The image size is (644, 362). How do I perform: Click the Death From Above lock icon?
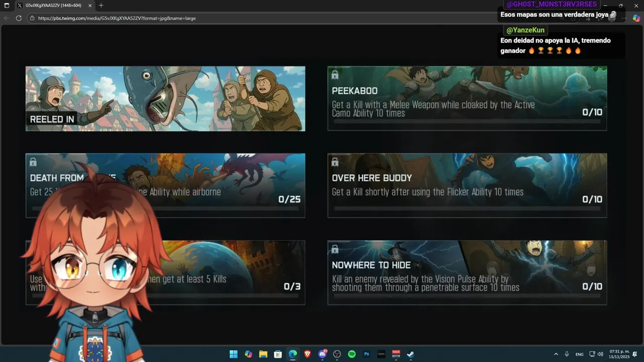33,162
